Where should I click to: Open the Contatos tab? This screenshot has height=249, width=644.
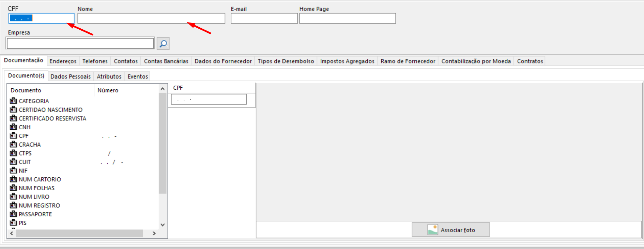(x=126, y=61)
